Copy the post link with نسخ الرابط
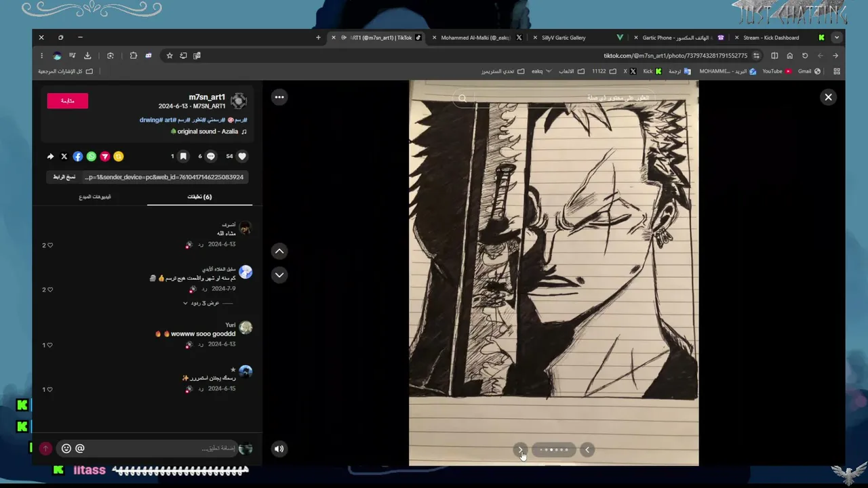 click(x=64, y=177)
